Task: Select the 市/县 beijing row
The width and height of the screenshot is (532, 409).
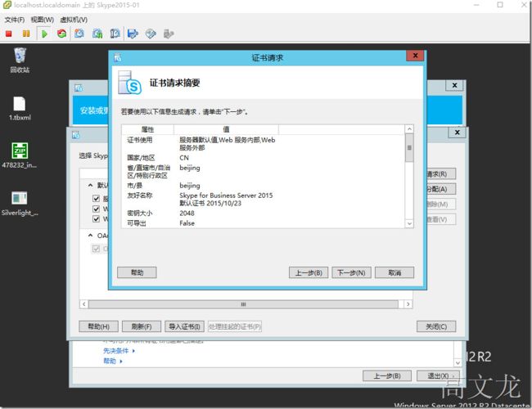Action: point(264,186)
